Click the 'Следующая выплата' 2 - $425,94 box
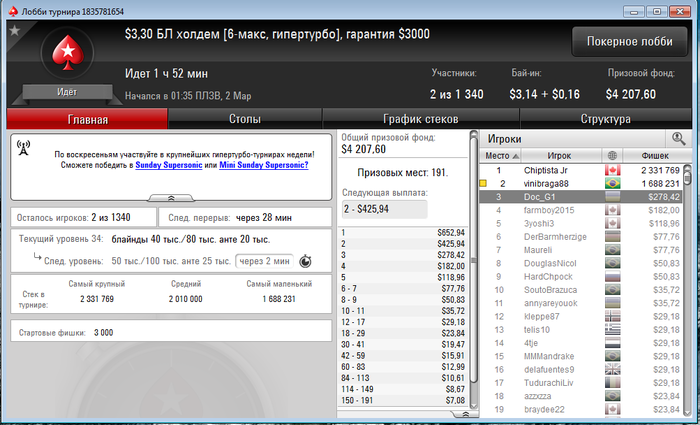Image resolution: width=700 pixels, height=425 pixels. tap(384, 209)
